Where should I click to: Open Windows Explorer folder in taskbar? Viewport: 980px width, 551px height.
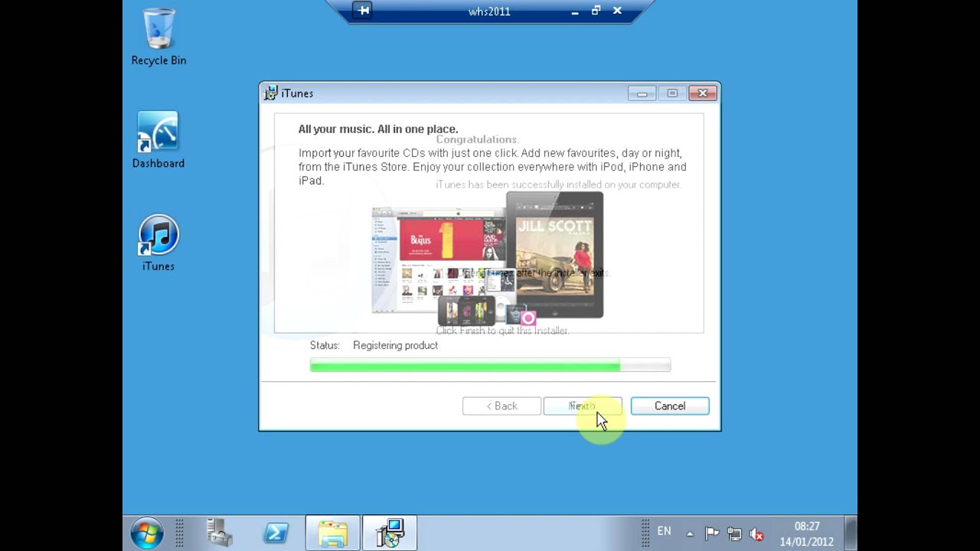[333, 533]
